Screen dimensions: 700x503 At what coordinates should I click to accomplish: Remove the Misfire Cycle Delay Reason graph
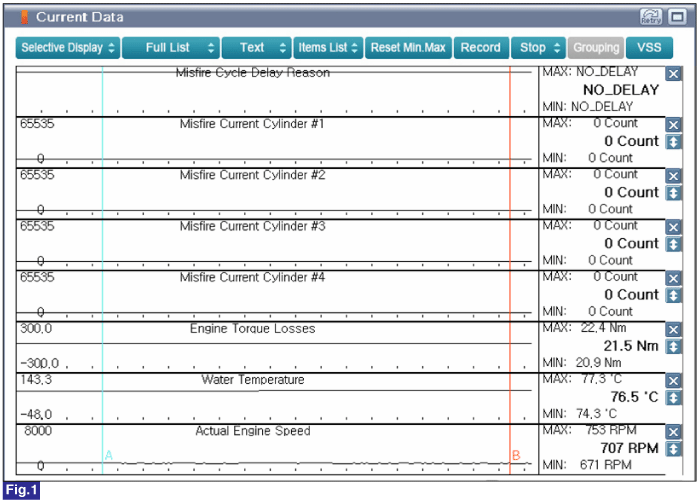pyautogui.click(x=673, y=74)
